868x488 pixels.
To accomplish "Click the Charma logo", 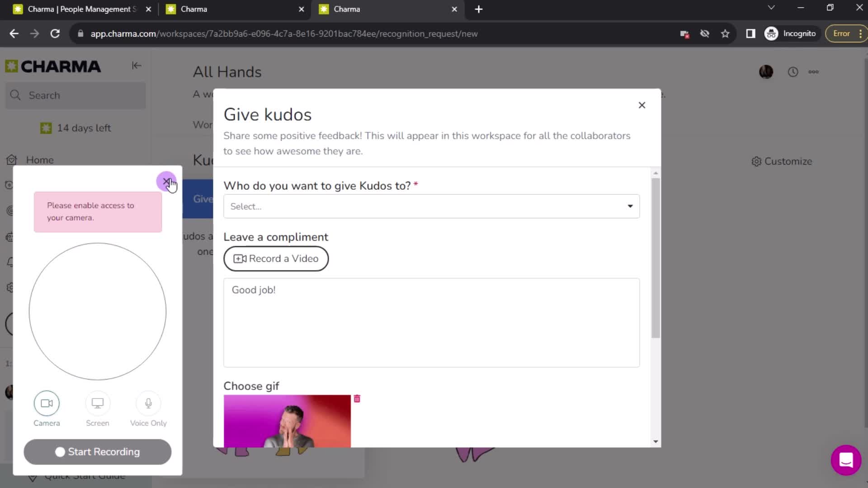I will [53, 66].
